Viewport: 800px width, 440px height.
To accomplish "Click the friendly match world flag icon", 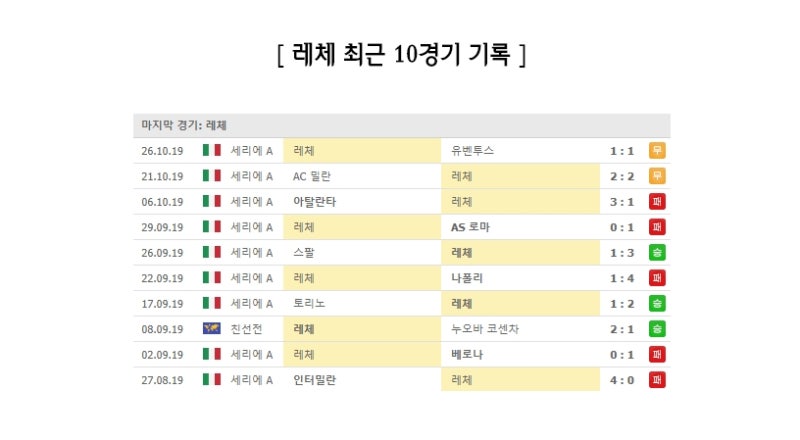I will [212, 328].
